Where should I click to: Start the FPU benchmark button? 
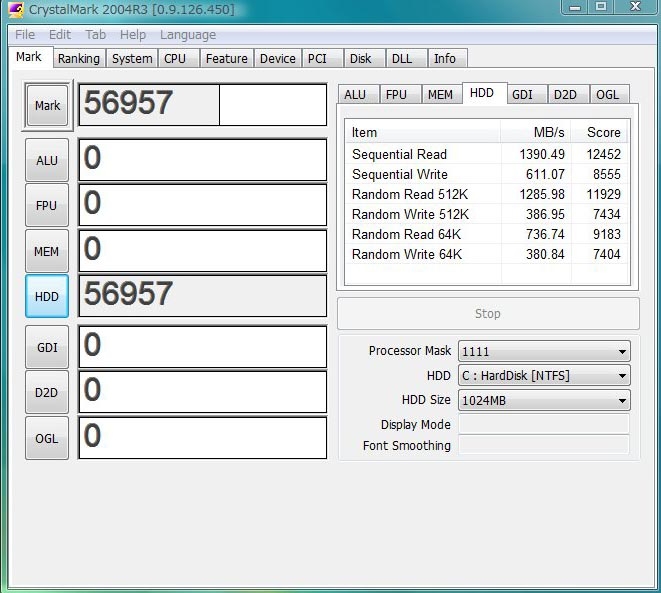(47, 206)
